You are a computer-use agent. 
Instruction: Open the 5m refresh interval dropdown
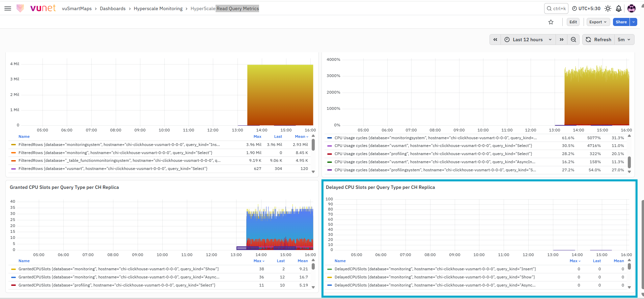point(624,40)
